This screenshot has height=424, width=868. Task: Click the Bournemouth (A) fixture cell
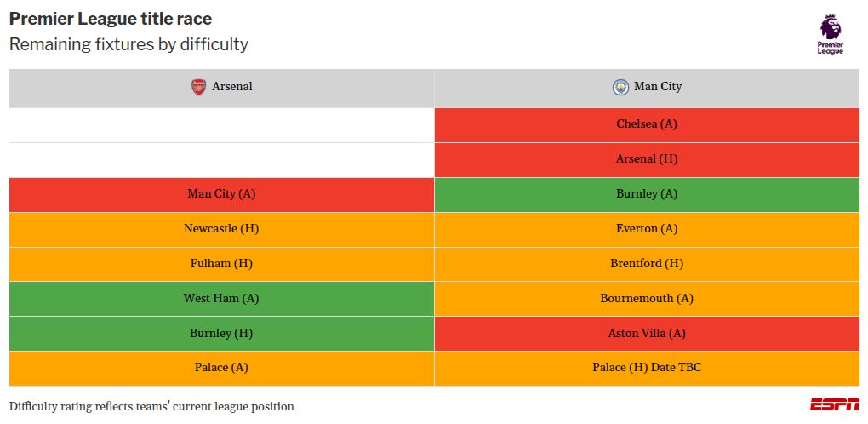coord(647,299)
